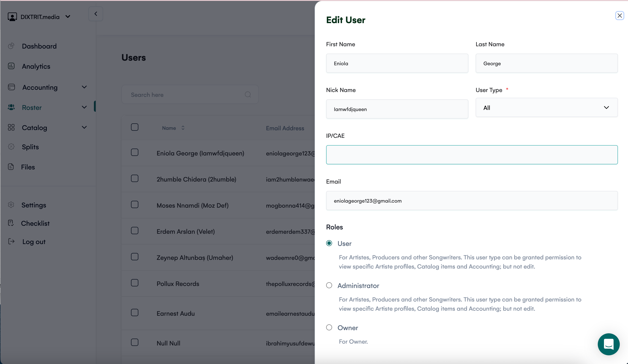Tick checkbox for Erdem Arslan row
This screenshot has height=364, width=628.
click(135, 231)
